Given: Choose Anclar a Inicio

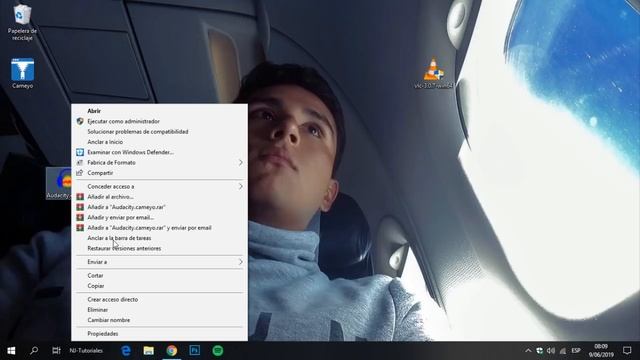Looking at the screenshot, I should tap(159, 142).
